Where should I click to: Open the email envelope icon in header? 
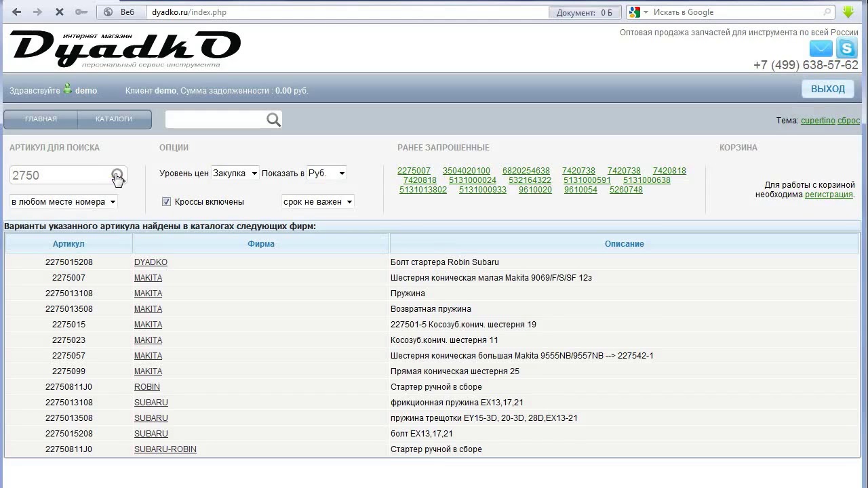(x=821, y=48)
